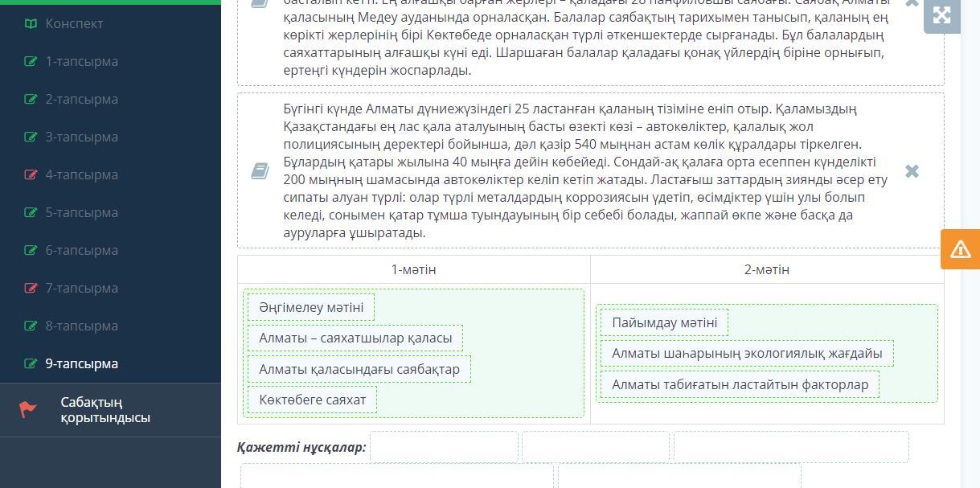Click the book icon beside second text
980x488 pixels.
pos(260,171)
